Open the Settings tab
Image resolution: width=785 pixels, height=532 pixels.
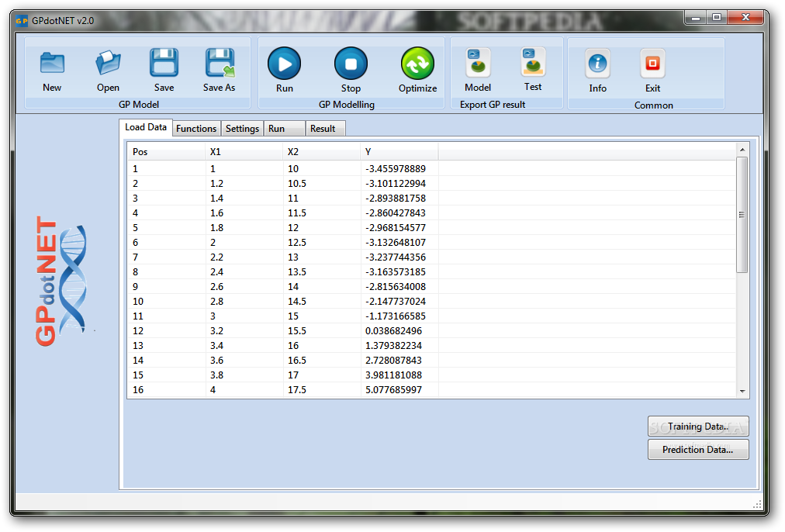[242, 129]
